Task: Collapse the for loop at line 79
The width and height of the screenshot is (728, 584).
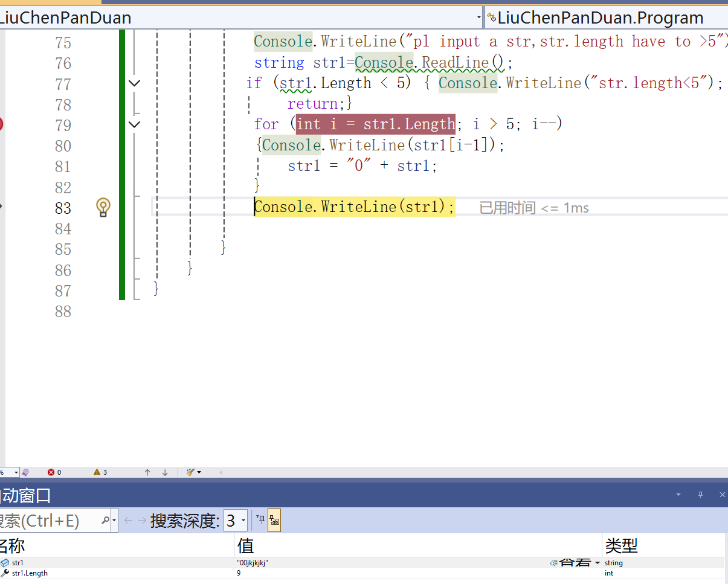Action: pos(135,124)
